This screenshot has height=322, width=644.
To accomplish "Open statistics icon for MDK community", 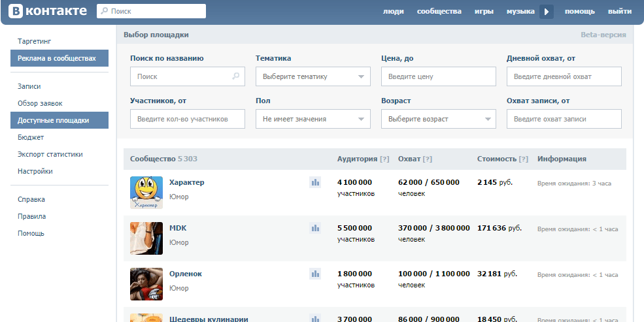I will tap(315, 228).
